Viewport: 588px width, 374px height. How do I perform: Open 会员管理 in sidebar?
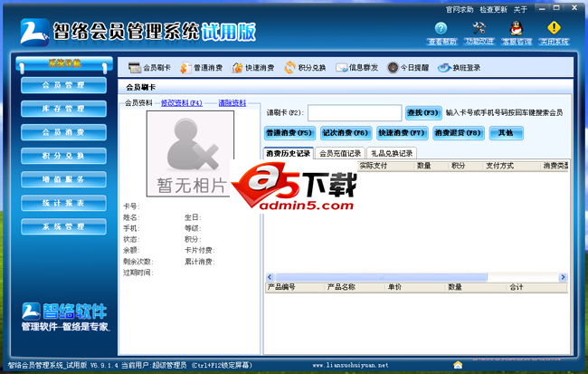point(63,85)
